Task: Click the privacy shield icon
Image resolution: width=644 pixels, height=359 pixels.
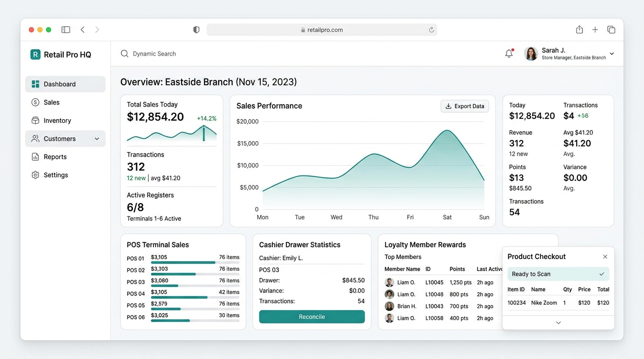Action: [x=196, y=29]
